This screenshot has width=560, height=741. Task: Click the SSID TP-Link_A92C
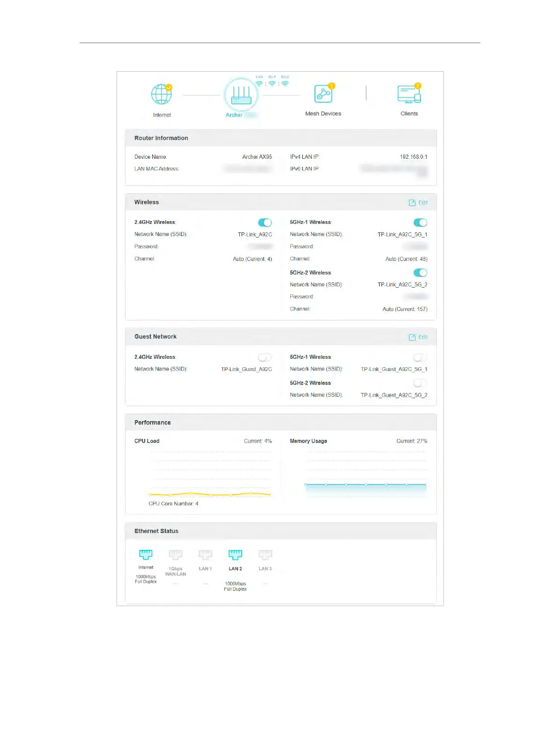[x=255, y=235]
